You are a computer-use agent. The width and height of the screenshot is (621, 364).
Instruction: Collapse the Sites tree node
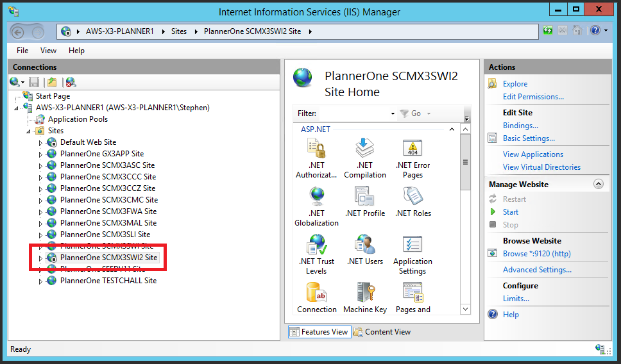pyautogui.click(x=28, y=131)
